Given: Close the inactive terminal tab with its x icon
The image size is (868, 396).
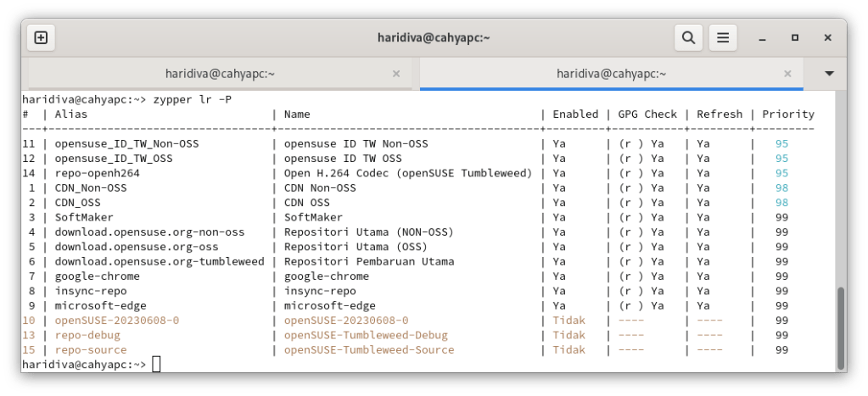Looking at the screenshot, I should pyautogui.click(x=395, y=74).
